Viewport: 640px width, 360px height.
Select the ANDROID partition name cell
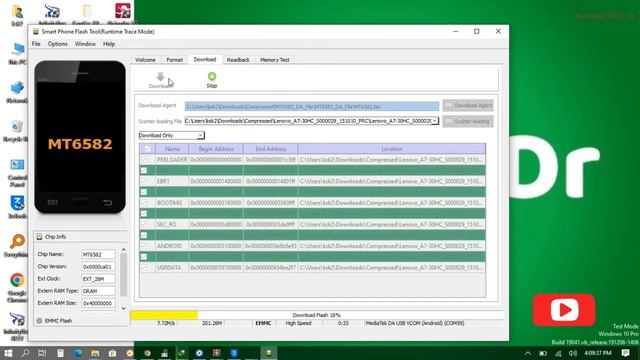tap(172, 246)
